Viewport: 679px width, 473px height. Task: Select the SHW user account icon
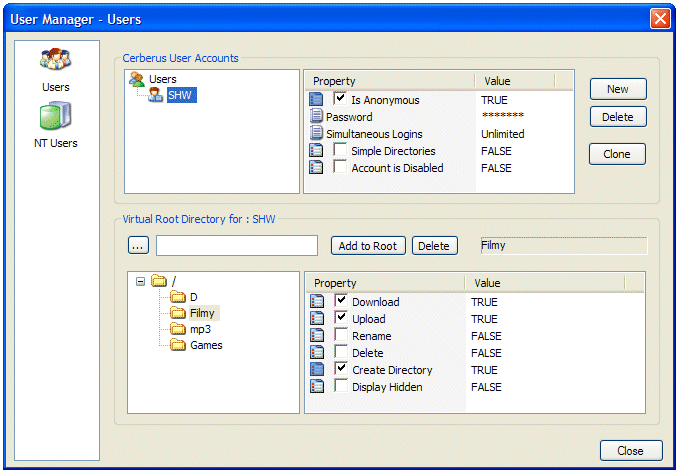[x=156, y=95]
